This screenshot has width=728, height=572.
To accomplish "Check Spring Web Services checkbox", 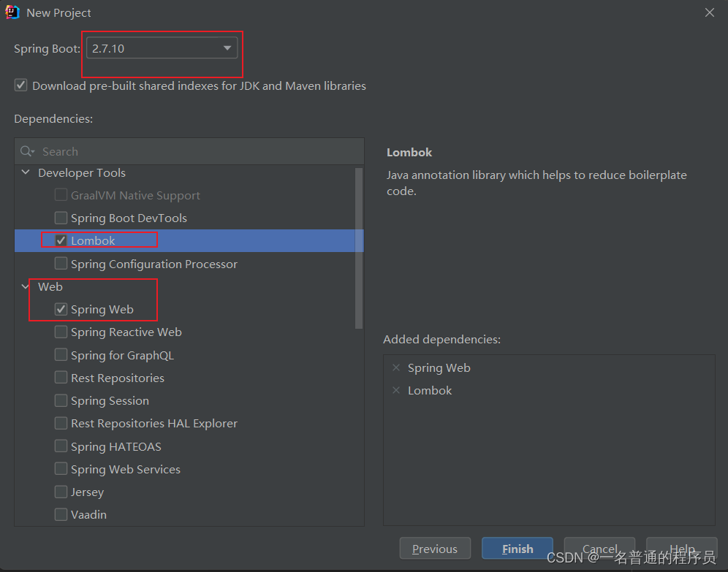I will point(61,469).
